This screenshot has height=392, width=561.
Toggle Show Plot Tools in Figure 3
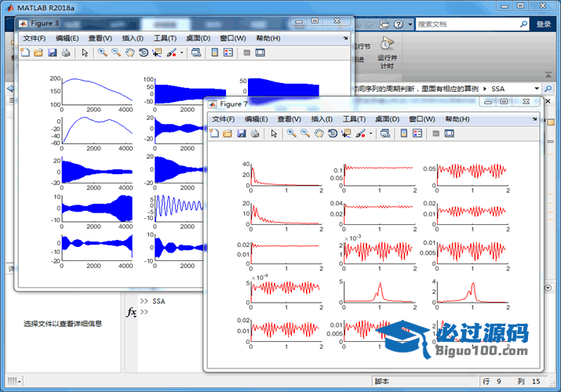pyautogui.click(x=260, y=53)
